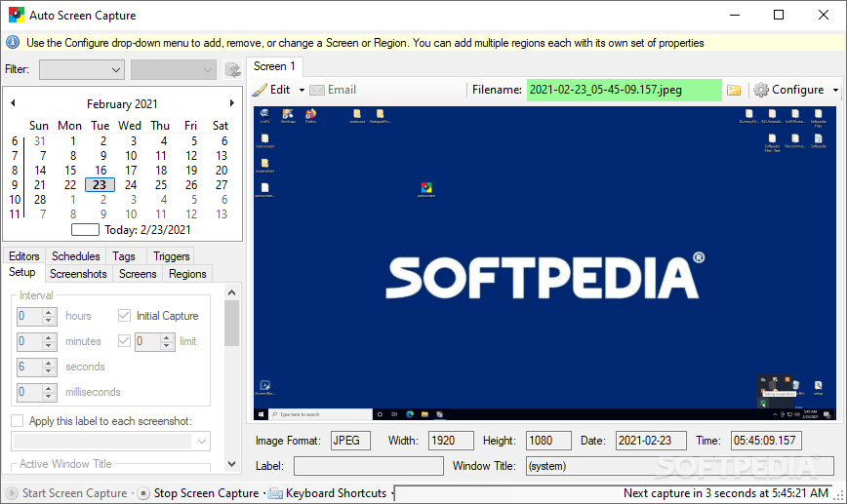The height and width of the screenshot is (504, 847).
Task: Click the 'Next capture in 3 seconds' status text
Action: pyautogui.click(x=725, y=492)
